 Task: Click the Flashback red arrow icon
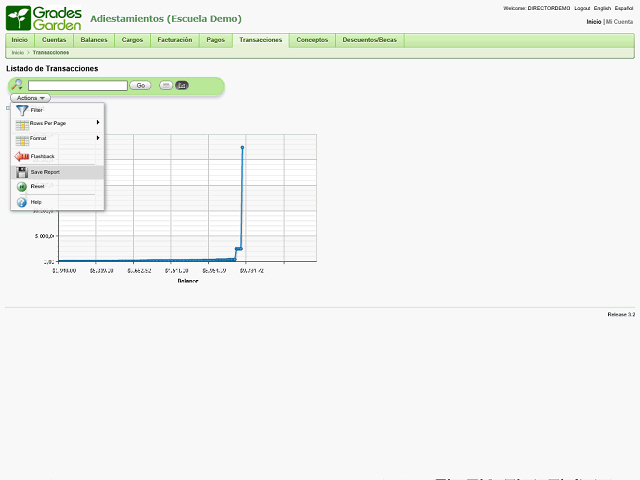(22, 157)
